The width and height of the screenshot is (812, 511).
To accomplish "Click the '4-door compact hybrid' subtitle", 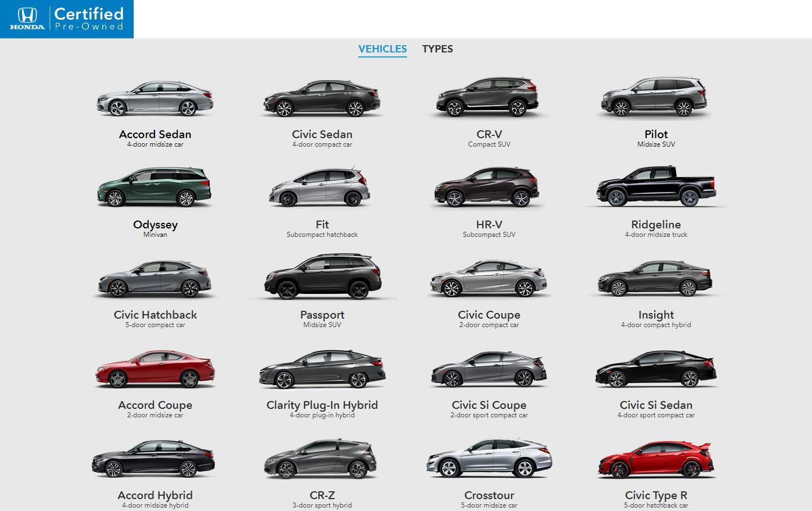I will (x=656, y=325).
